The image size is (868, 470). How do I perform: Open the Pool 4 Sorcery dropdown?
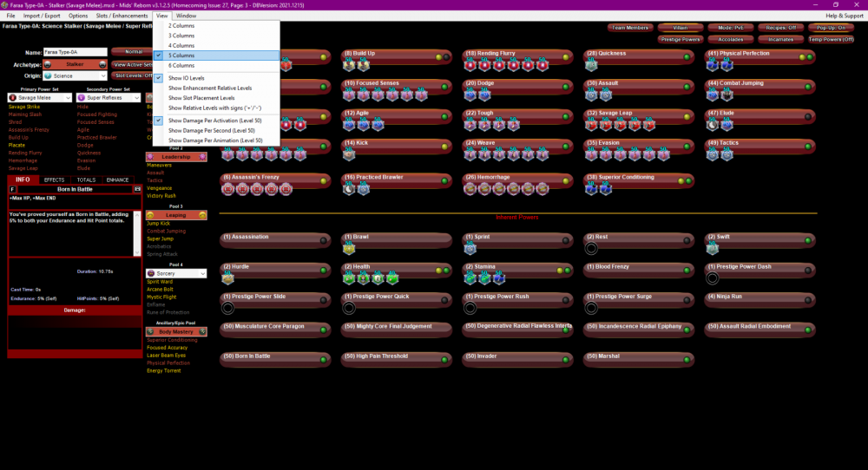[176, 273]
